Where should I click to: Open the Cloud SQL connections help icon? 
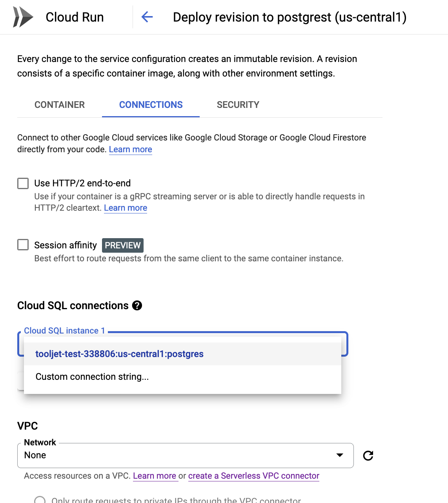(x=137, y=306)
